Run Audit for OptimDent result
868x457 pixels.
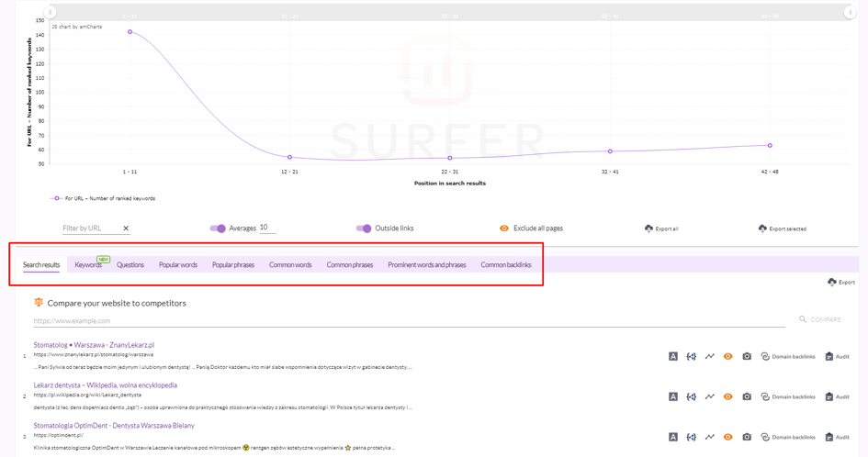838,437
